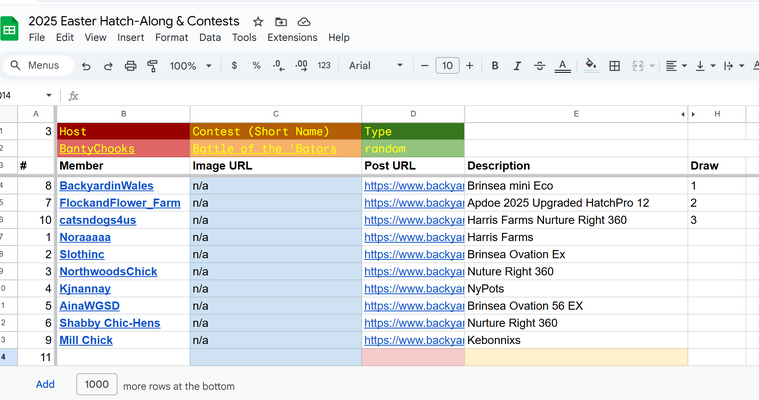Toggle strikethrough formatting
Viewport: 759px width, 400px height.
(x=540, y=65)
